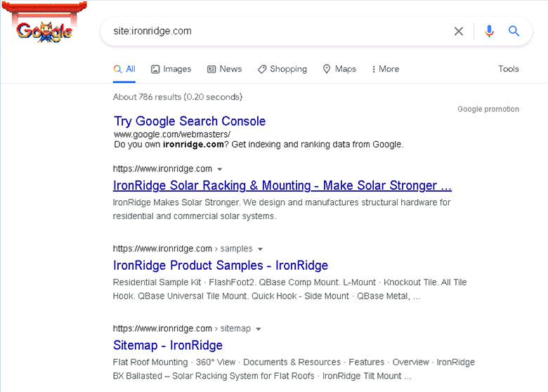Click the site:ironridge.com search field

274,31
